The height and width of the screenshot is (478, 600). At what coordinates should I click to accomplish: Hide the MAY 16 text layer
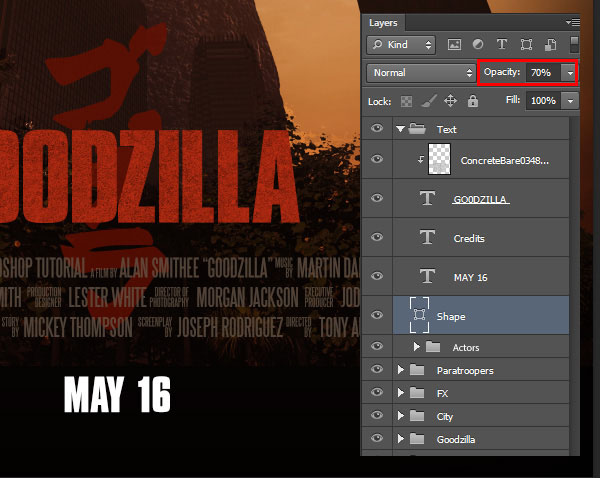(x=377, y=276)
